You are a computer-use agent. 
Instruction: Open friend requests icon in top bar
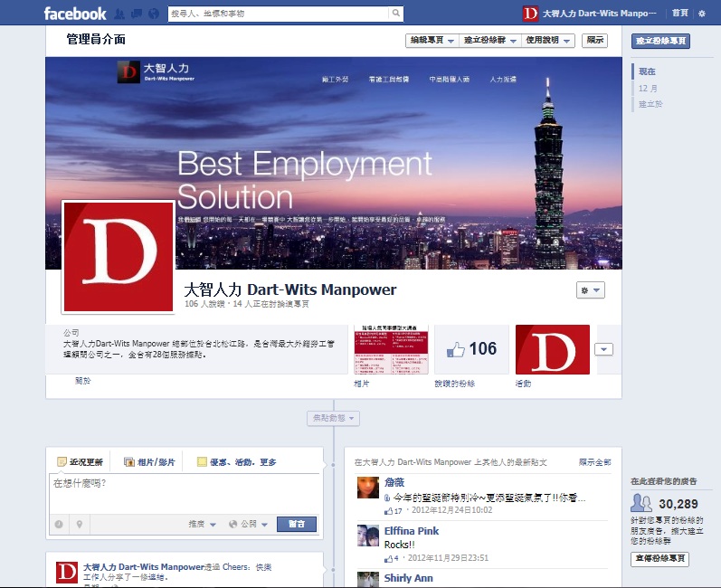point(119,14)
